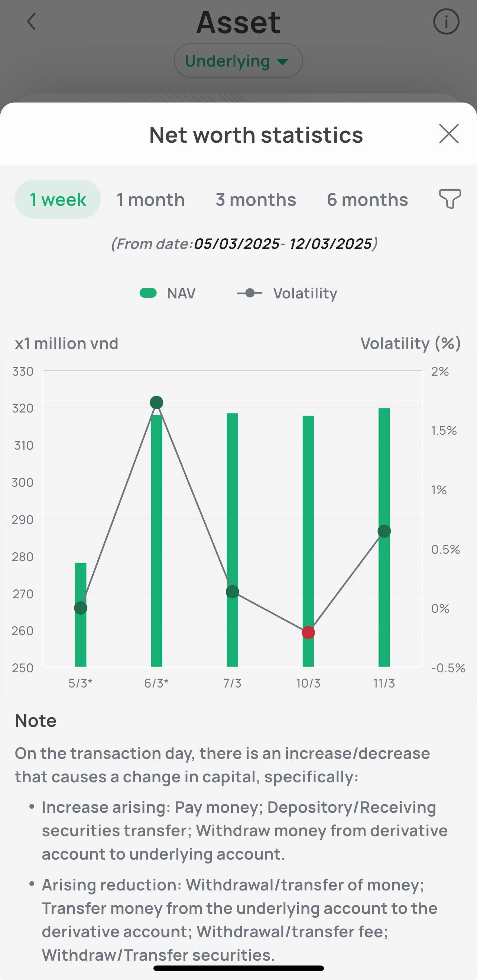Tap the volatility point on 7/3
Viewport: 477px width, 980px height.
pos(233,592)
